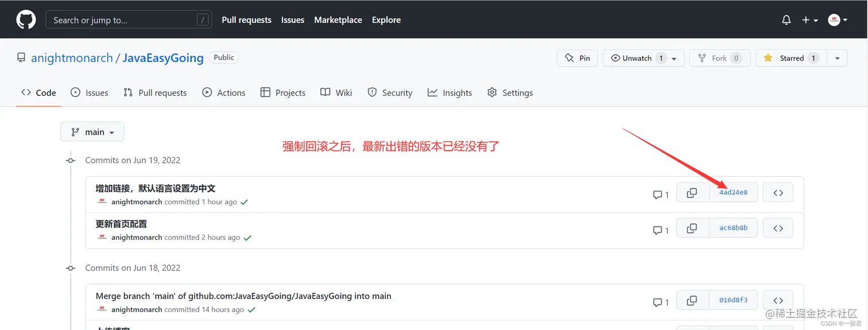Toggle the Starred button
Viewport: 868px width, 330px height.
791,58
